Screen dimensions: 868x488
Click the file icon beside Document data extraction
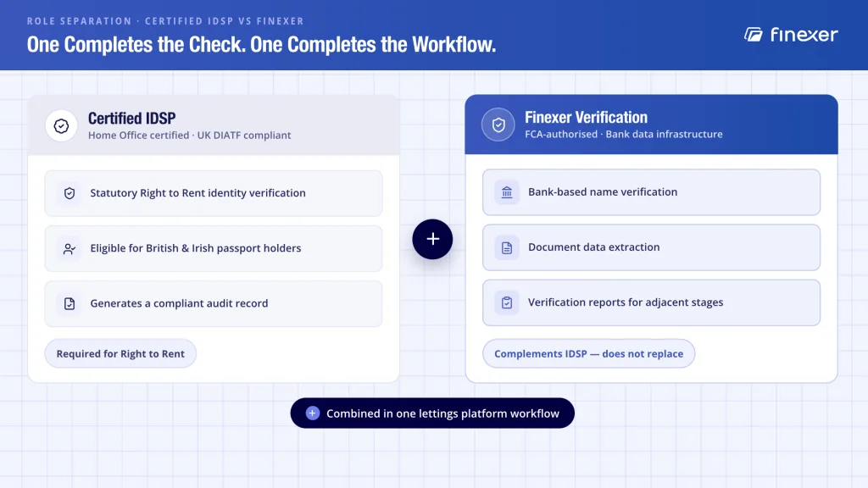pyautogui.click(x=507, y=247)
